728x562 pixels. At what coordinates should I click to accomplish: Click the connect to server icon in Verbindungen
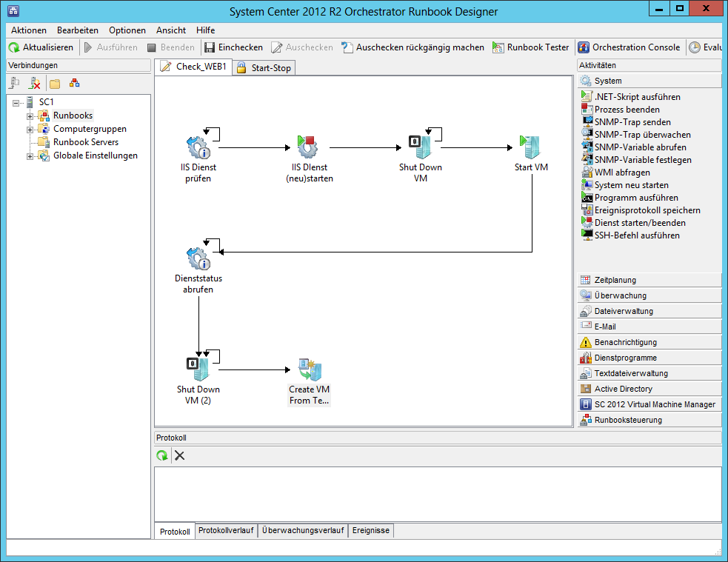click(x=15, y=83)
